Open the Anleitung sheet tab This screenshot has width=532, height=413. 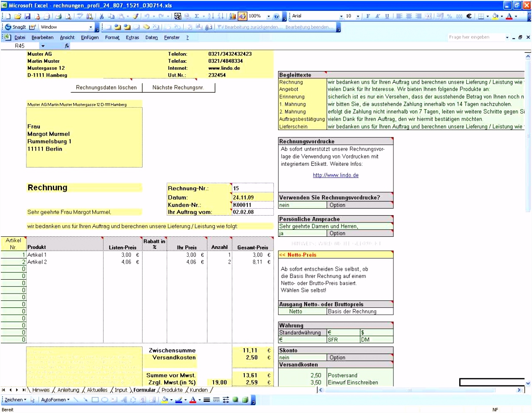pos(68,390)
